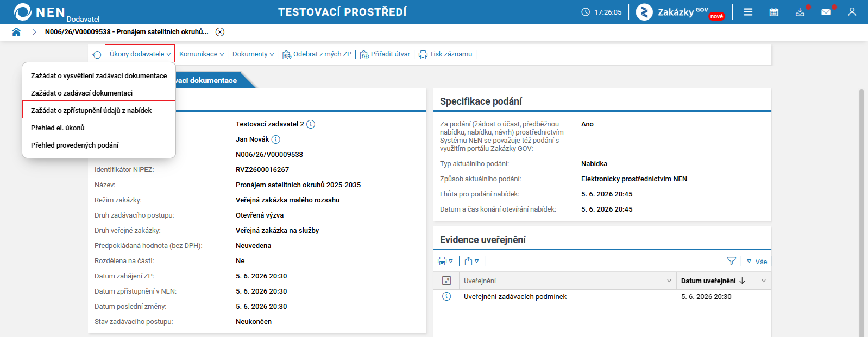Click the Otevřená výzva value
Viewport: 868px width, 337px height.
tap(260, 215)
